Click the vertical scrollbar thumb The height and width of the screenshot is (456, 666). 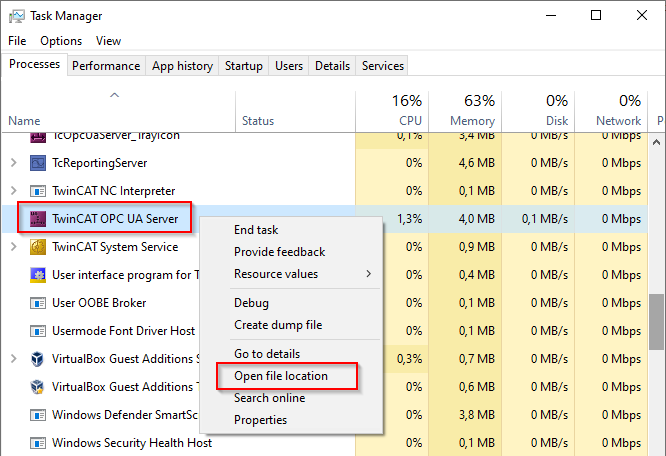(x=657, y=322)
